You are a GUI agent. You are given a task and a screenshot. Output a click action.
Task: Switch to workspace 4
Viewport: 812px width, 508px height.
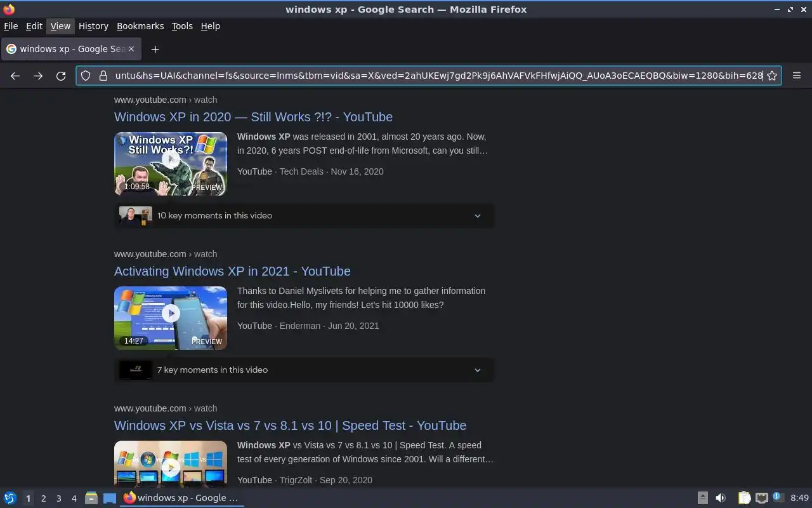(x=74, y=498)
